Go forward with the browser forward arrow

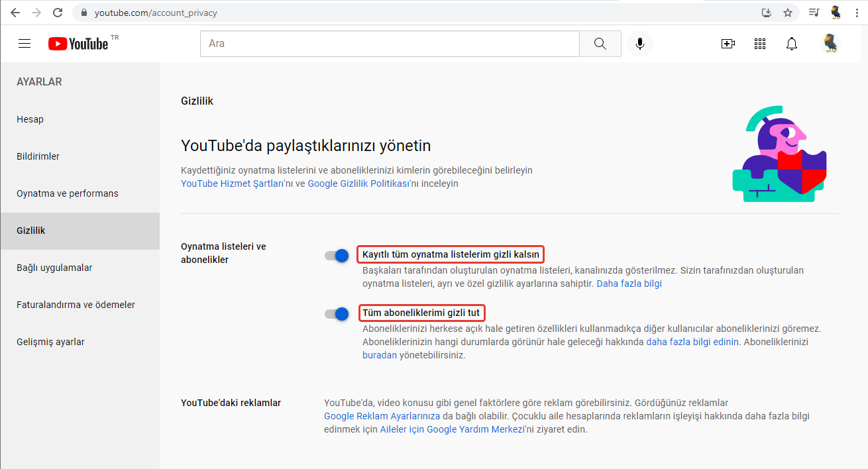coord(36,13)
